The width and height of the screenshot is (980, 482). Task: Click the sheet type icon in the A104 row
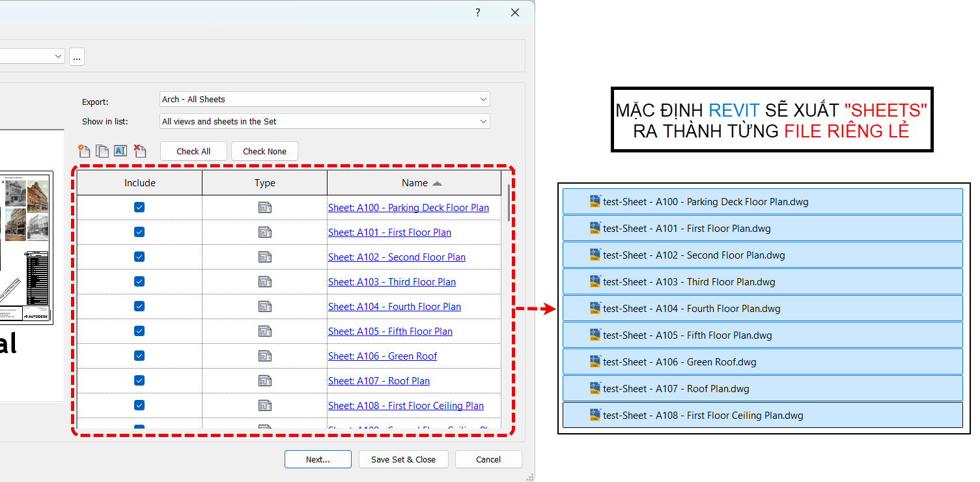point(265,307)
